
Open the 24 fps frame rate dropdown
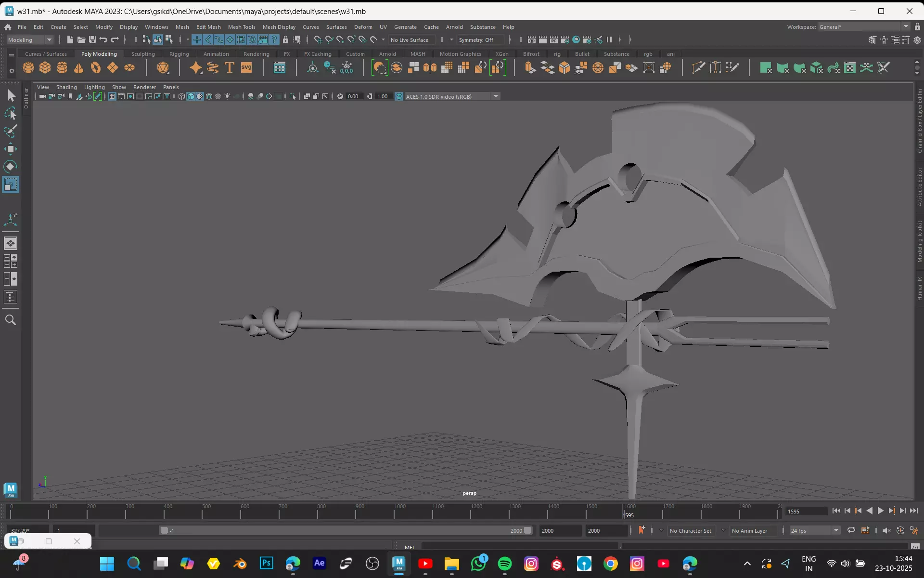tap(814, 530)
